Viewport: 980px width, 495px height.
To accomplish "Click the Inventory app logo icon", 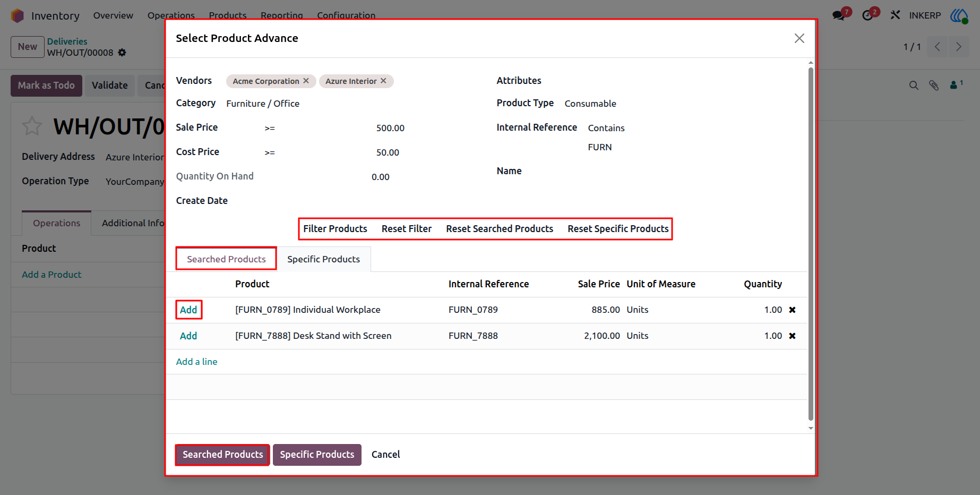I will pyautogui.click(x=18, y=15).
